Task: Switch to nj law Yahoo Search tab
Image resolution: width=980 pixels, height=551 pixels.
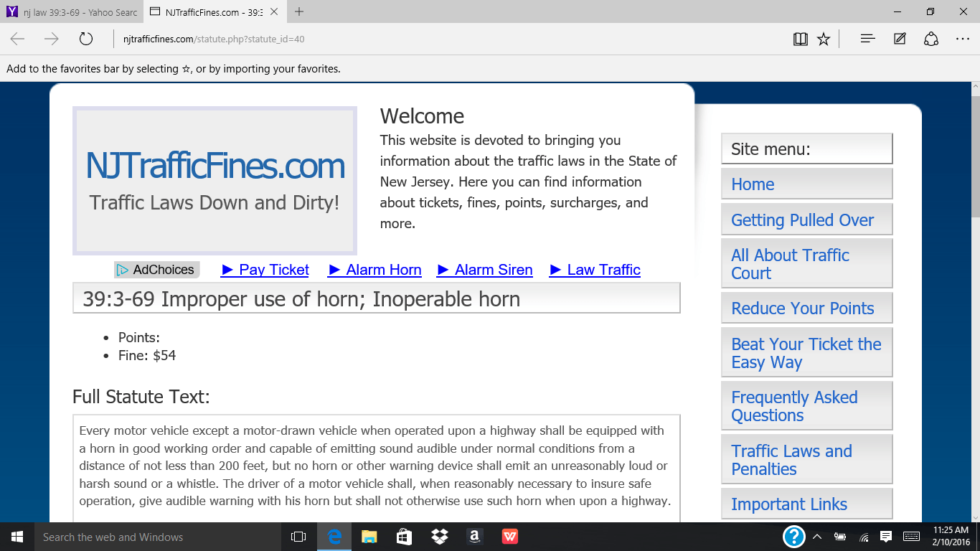Action: pyautogui.click(x=72, y=12)
